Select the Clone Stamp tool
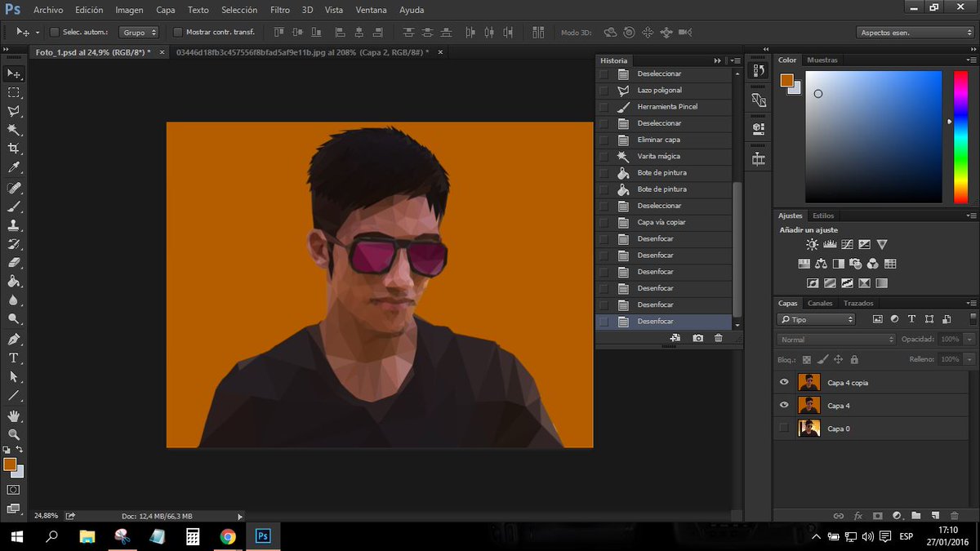980x551 pixels. (11, 224)
